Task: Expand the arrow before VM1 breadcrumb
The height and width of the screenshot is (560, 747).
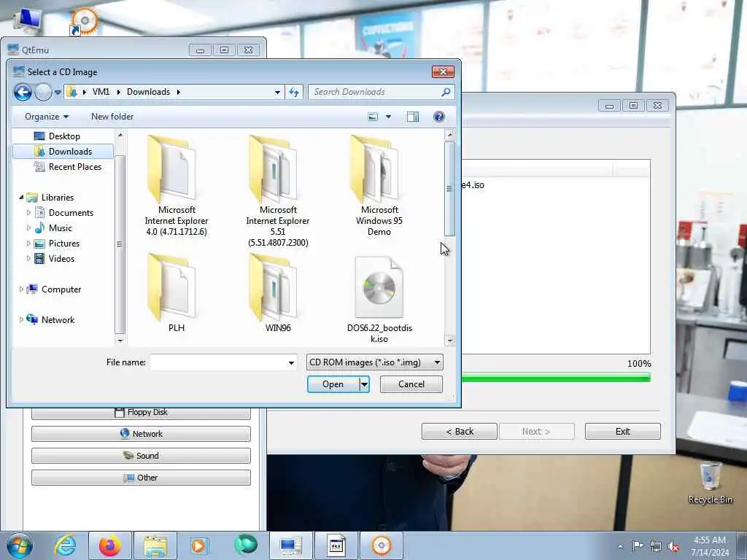Action: click(85, 92)
